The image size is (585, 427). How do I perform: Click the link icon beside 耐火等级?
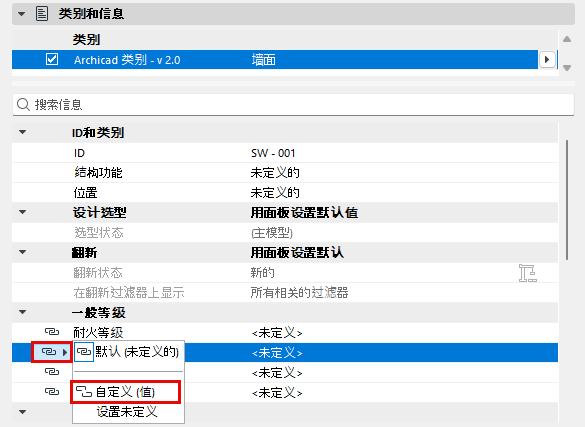coord(52,332)
